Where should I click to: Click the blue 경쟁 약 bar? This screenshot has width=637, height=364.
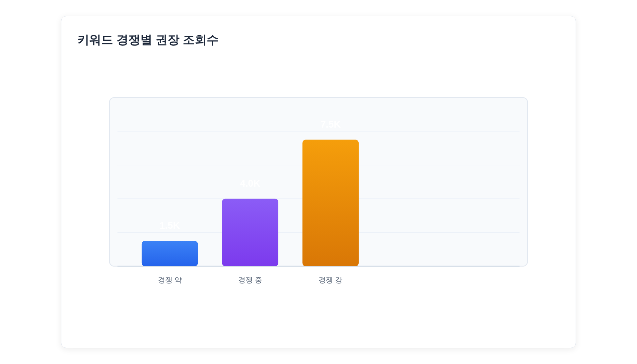(170, 254)
